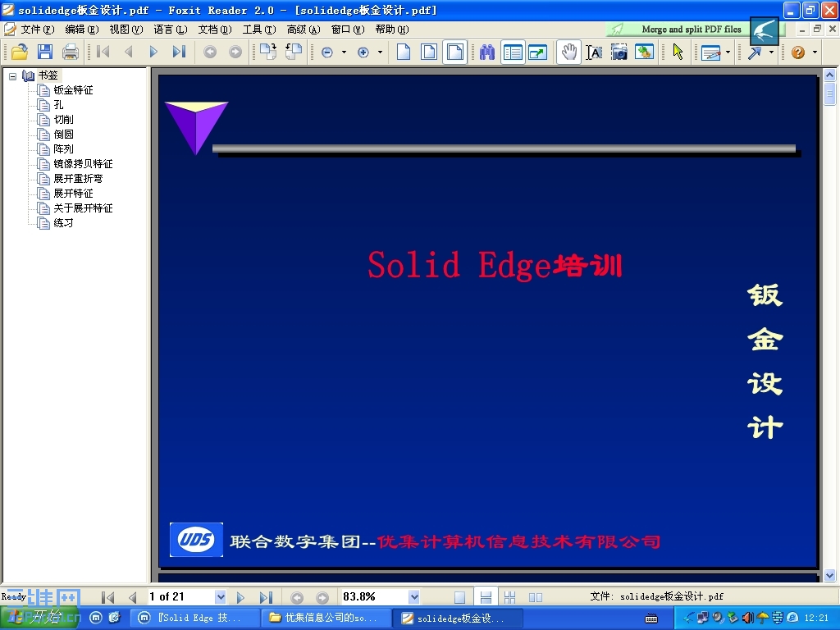Select the arrow annotation selection tool
The image size is (840, 630).
click(678, 52)
